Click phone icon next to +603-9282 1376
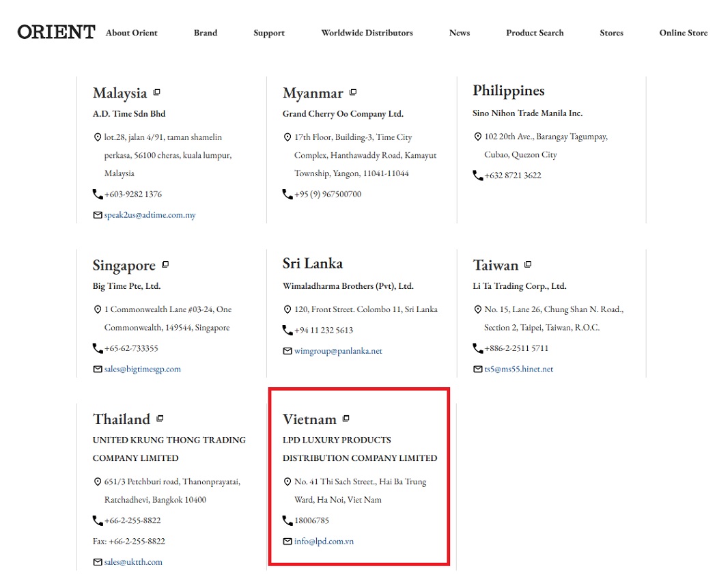 point(98,195)
